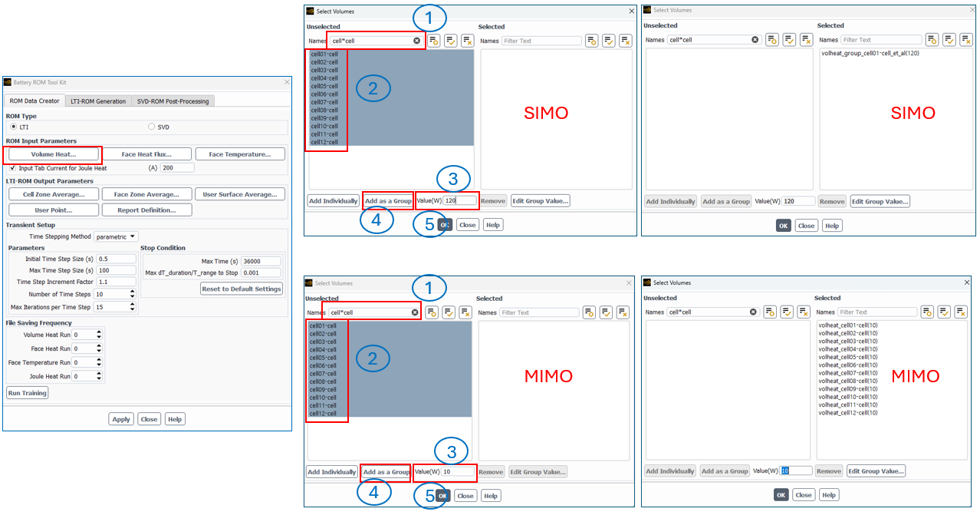
Task: Click Reset to Default Settings button
Action: pyautogui.click(x=242, y=289)
